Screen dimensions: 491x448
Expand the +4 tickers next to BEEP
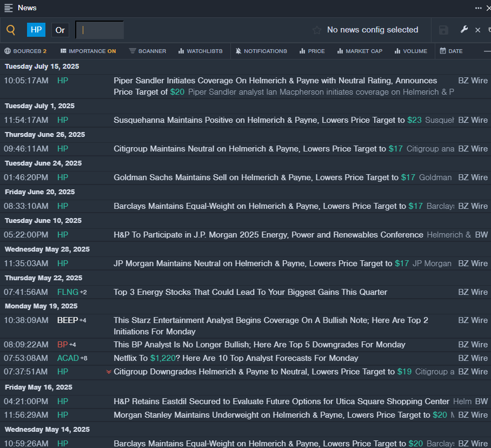[x=83, y=320]
